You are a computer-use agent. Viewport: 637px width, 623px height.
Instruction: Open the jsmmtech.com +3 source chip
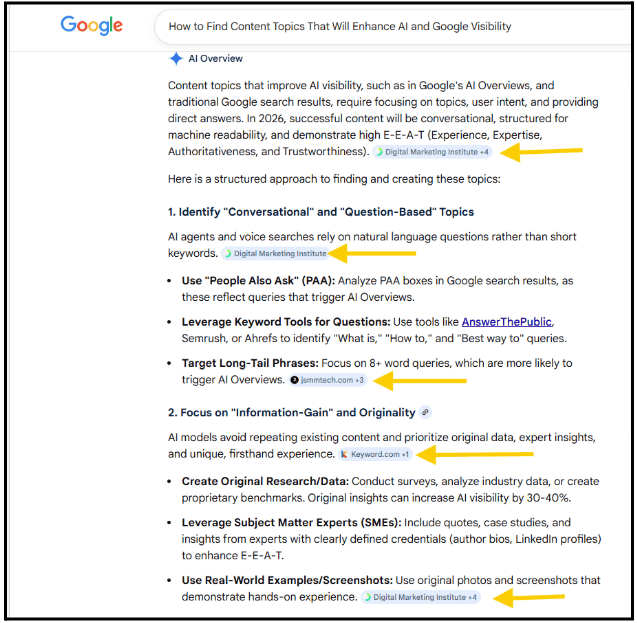328,381
